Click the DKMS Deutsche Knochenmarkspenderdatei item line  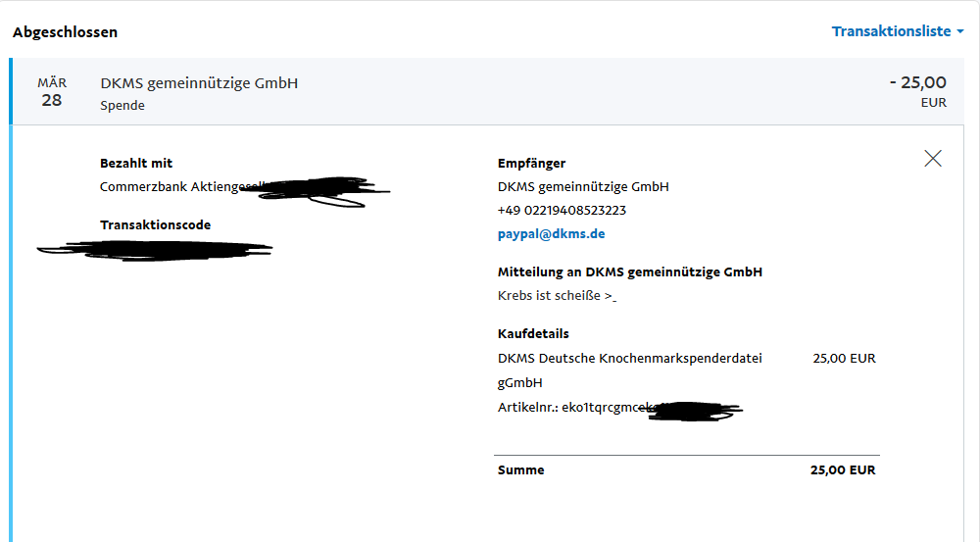[x=630, y=370]
